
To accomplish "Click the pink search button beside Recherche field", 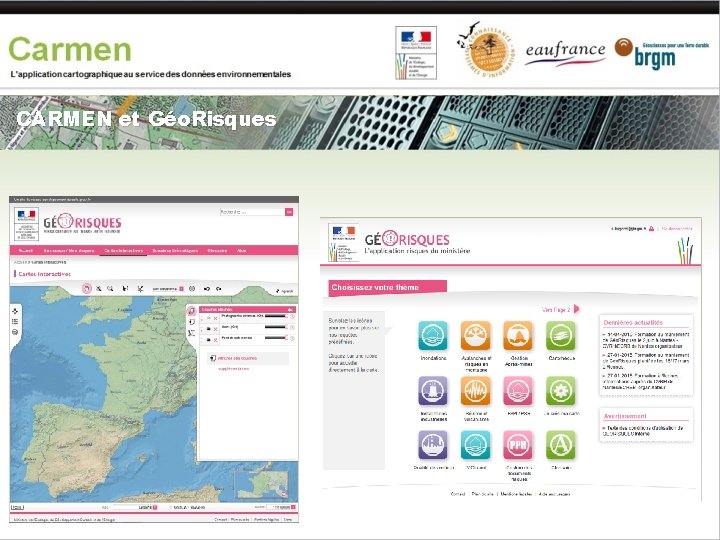I will coord(289,212).
